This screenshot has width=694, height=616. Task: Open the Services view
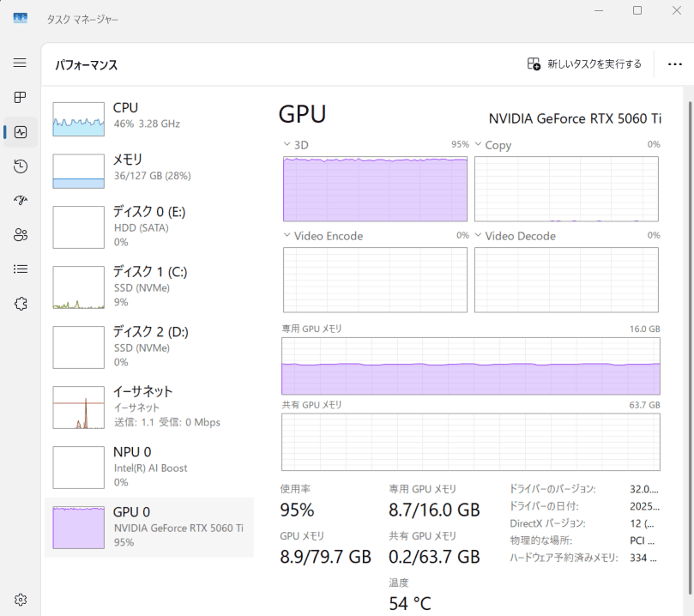(x=20, y=303)
